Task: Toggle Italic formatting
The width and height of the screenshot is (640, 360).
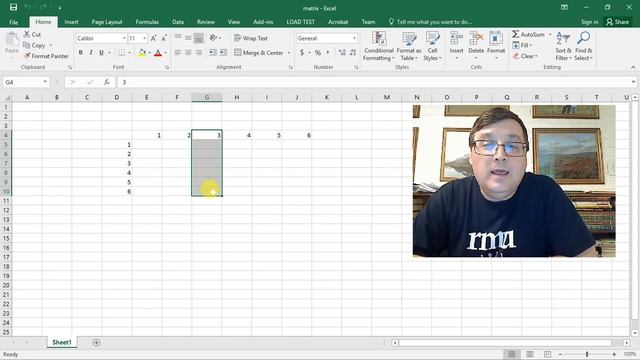Action: (x=91, y=53)
